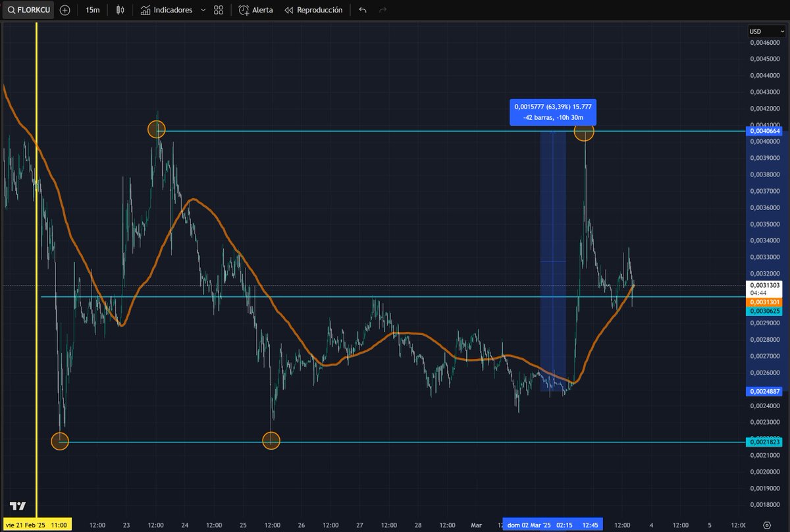
Task: Click the second circle marker on support line
Action: [271, 440]
